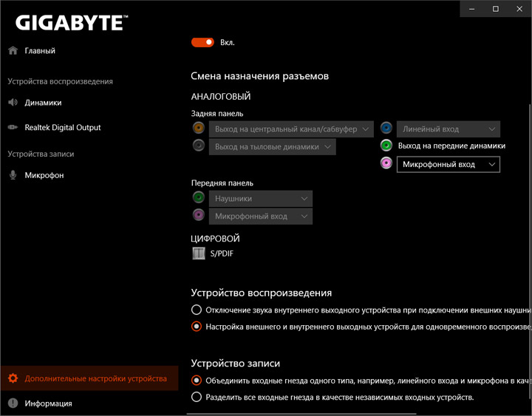Select Дополнительные настройки устройства menu item
This screenshot has height=416, width=532.
89,378
